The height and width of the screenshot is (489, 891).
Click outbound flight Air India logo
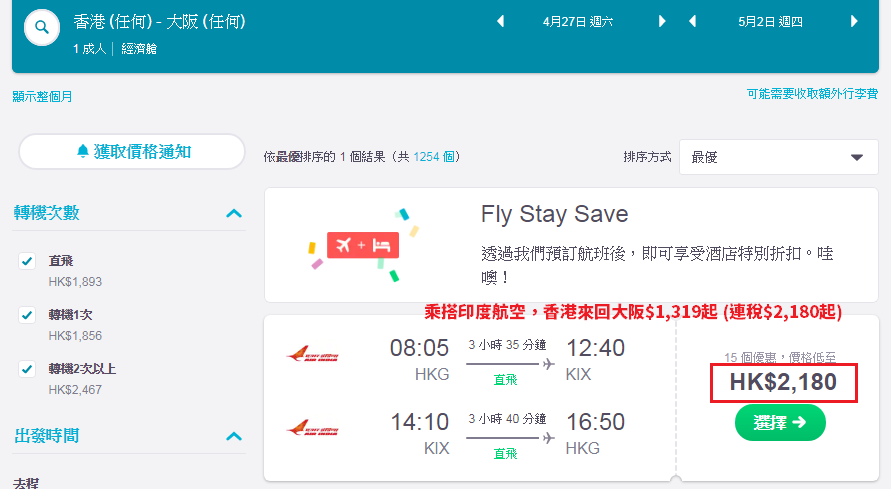point(313,354)
